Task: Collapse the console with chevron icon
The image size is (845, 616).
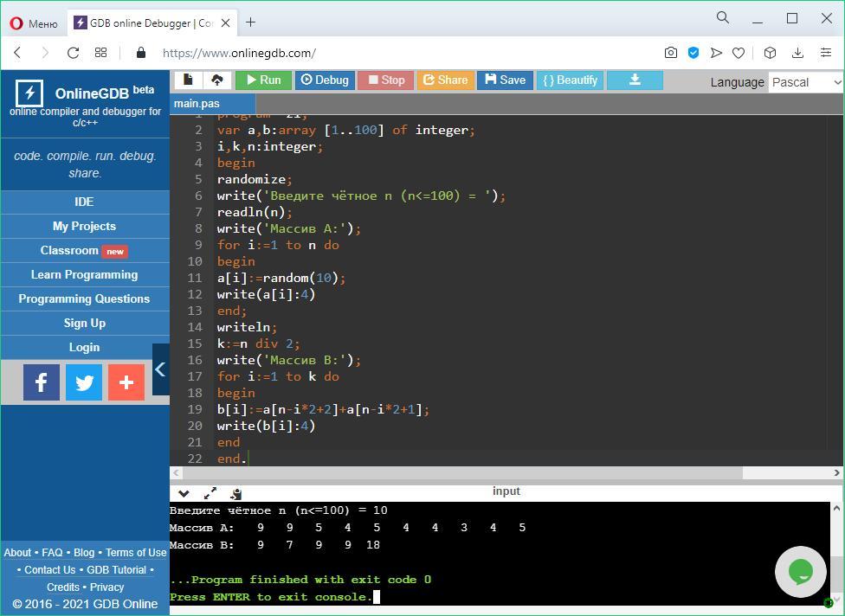Action: click(184, 493)
